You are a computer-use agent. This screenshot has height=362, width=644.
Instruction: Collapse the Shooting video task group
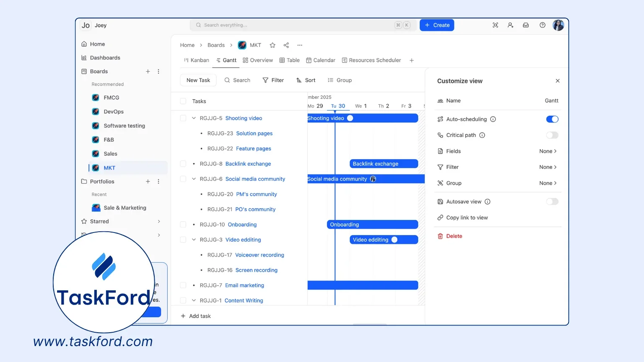pyautogui.click(x=194, y=118)
